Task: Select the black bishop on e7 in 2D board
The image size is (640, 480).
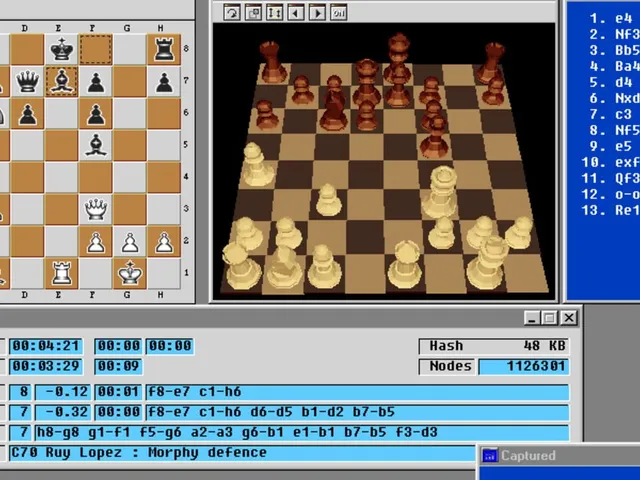Action: [x=61, y=81]
